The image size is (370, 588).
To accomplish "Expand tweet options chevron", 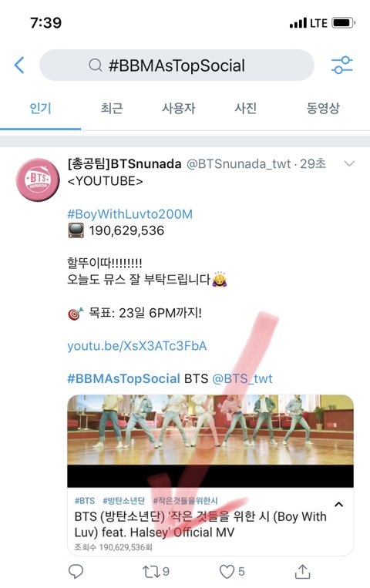I will (349, 164).
